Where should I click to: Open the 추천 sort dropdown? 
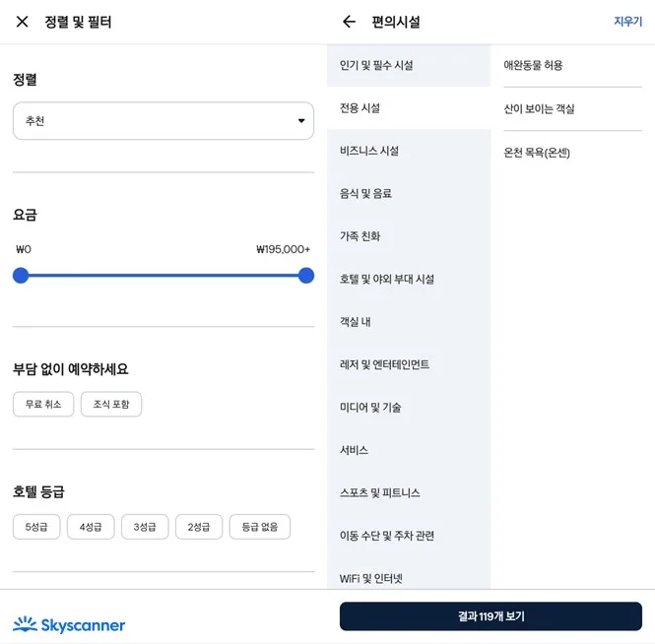[163, 121]
